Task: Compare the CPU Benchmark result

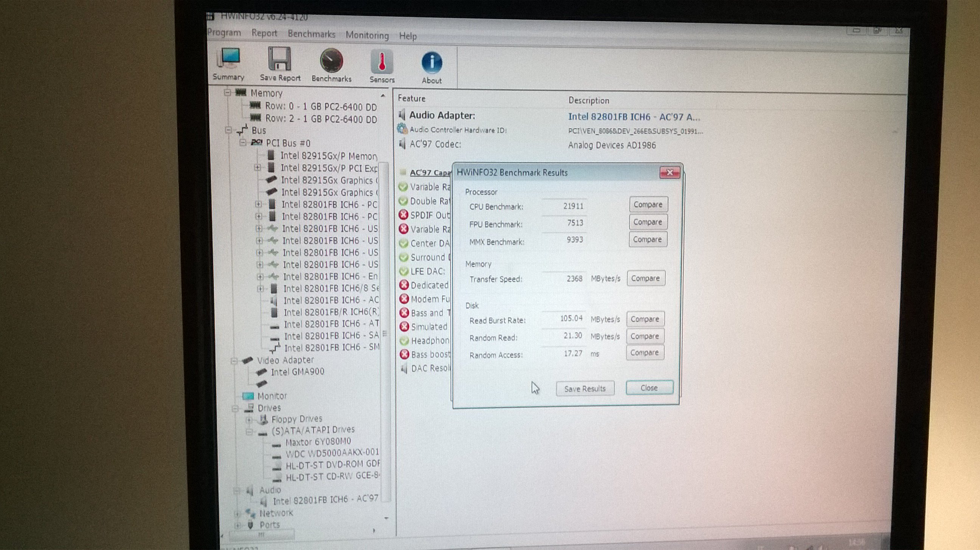Action: pyautogui.click(x=648, y=204)
